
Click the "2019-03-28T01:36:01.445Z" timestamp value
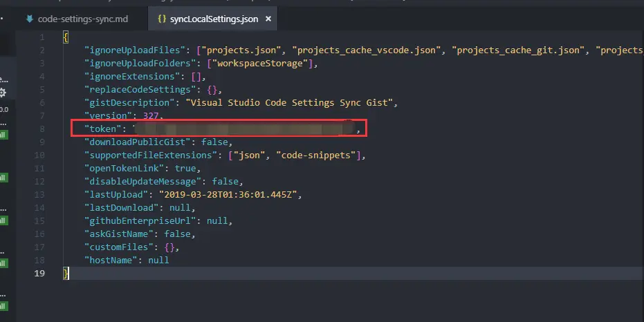tap(228, 194)
